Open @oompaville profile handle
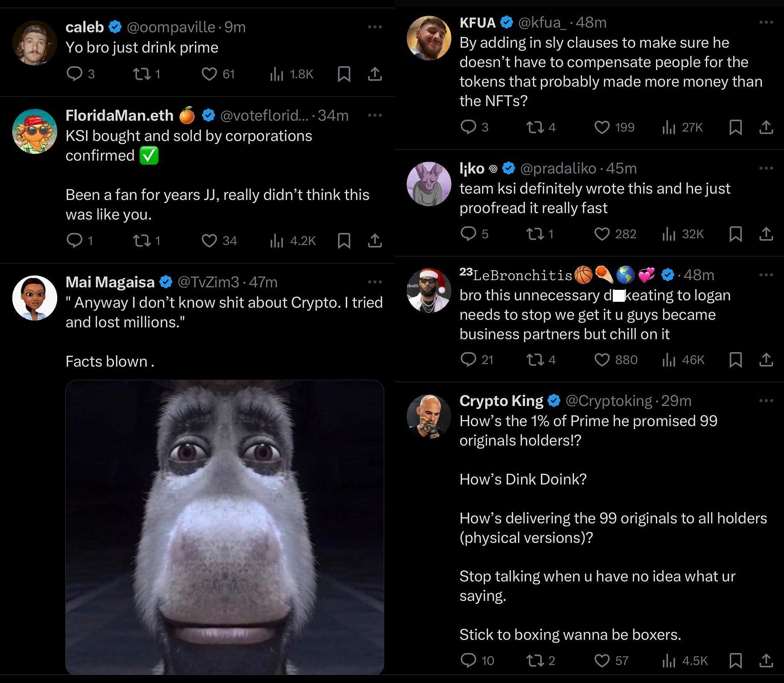Viewport: 784px width, 683px height. click(x=171, y=27)
